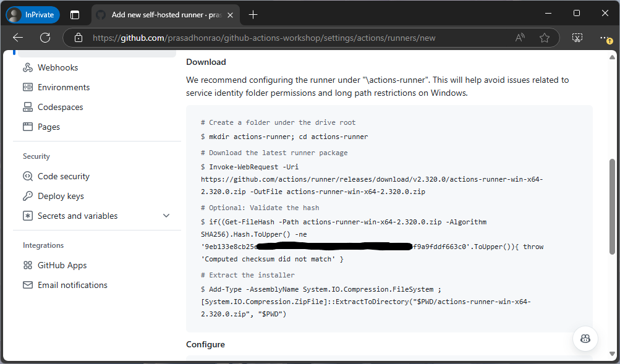The width and height of the screenshot is (620, 364).
Task: Click the github.com address bar URL
Action: coord(264,38)
